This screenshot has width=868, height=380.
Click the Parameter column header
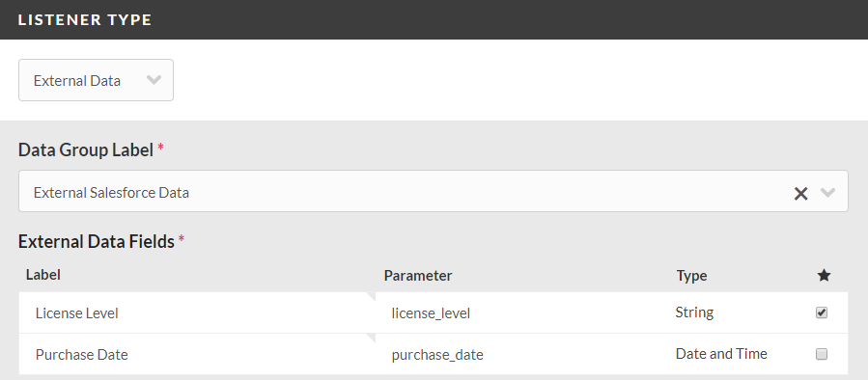tap(418, 276)
